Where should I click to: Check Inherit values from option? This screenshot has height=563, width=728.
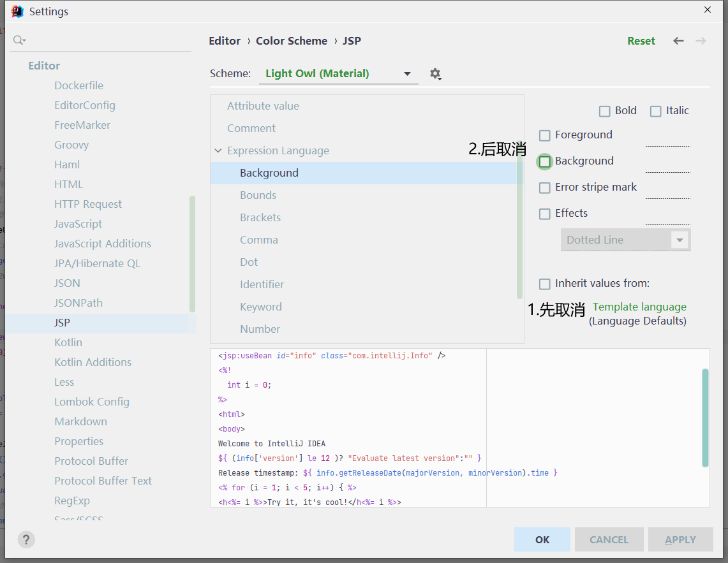click(545, 284)
